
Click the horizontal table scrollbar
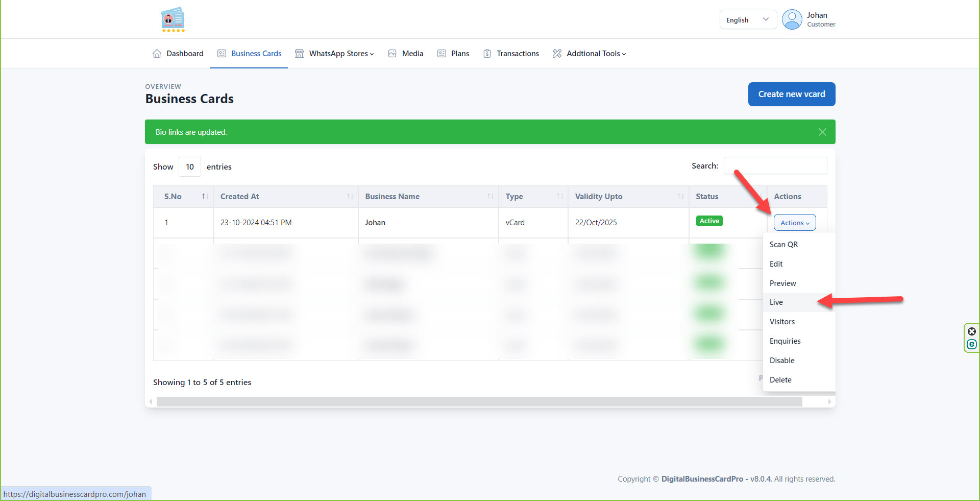479,402
